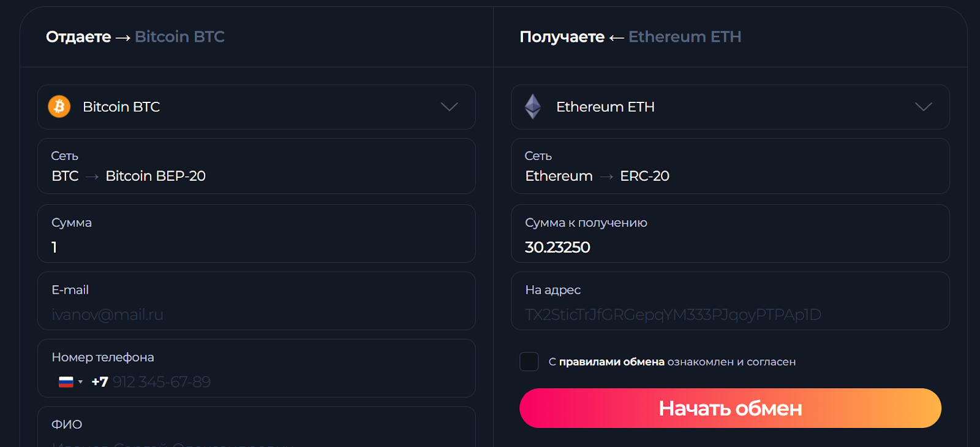Select the ERC-20 network option
Screen dimensions: 980x447
(644, 176)
